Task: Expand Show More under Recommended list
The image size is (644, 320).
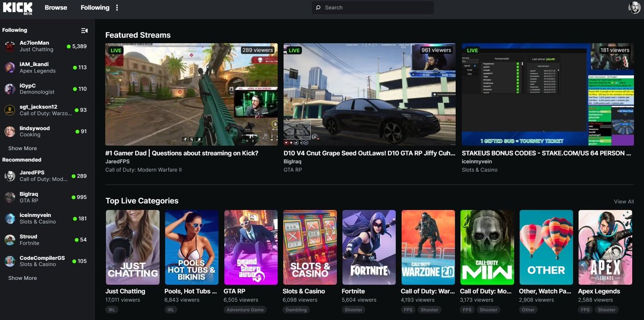Action: point(23,278)
